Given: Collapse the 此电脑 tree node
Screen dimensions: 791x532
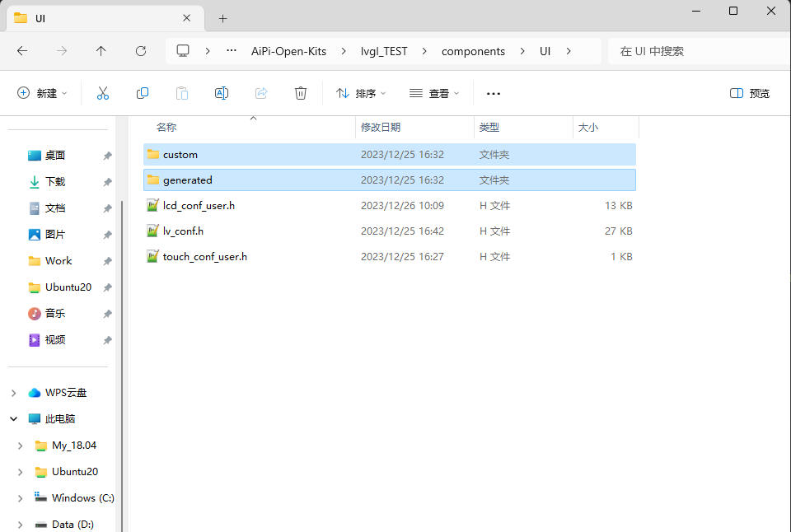Looking at the screenshot, I should pyautogui.click(x=13, y=418).
